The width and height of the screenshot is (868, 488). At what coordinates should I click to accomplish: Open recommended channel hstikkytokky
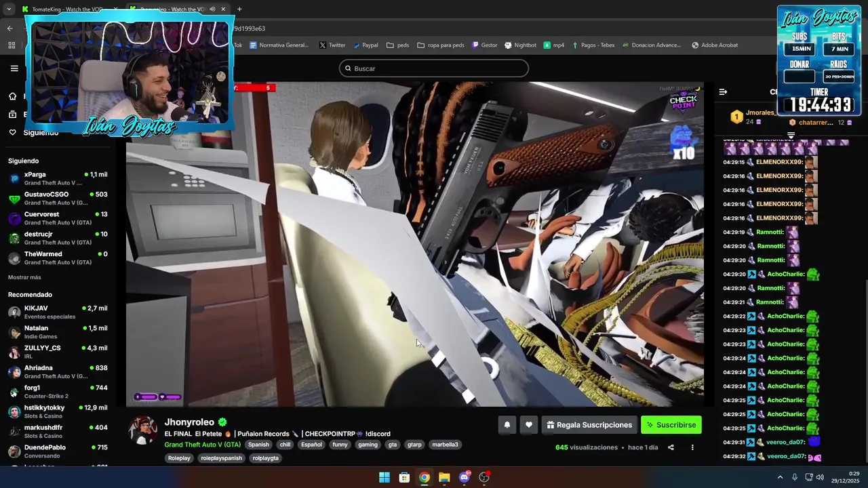(58, 411)
